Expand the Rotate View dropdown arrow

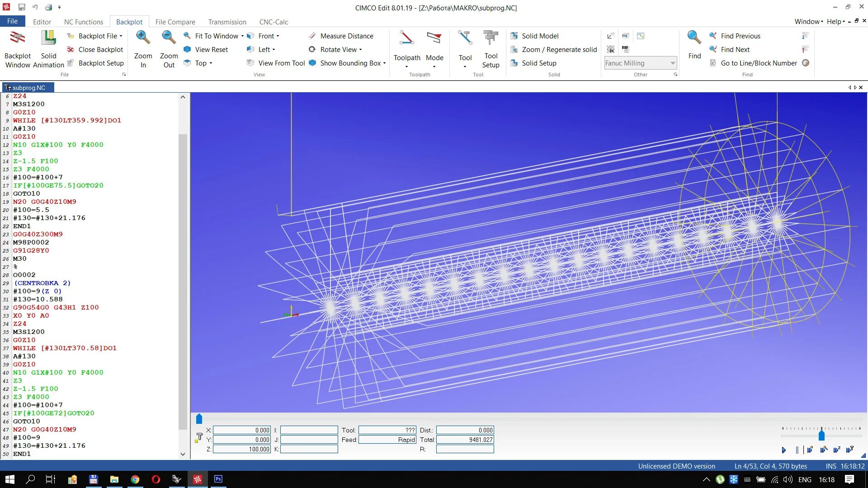pyautogui.click(x=361, y=50)
